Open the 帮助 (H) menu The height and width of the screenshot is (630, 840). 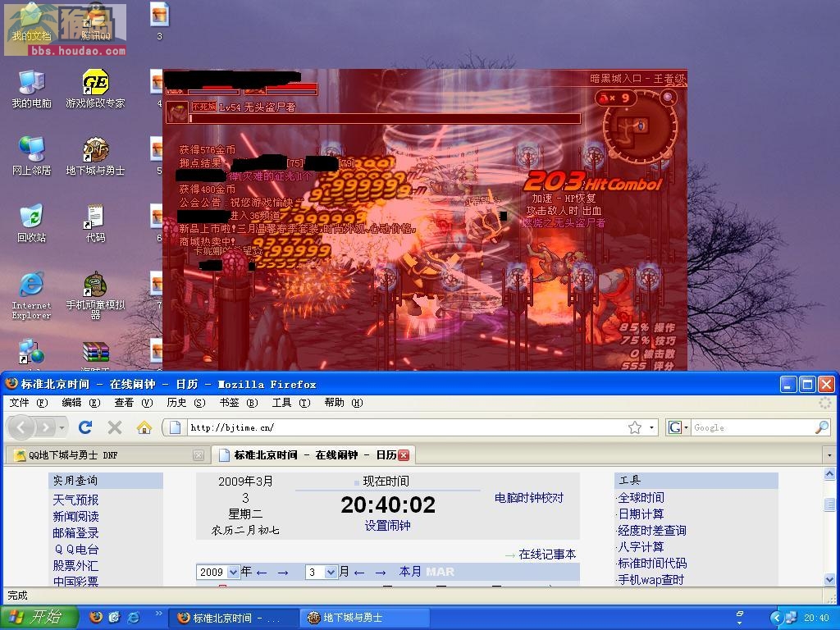click(x=344, y=402)
